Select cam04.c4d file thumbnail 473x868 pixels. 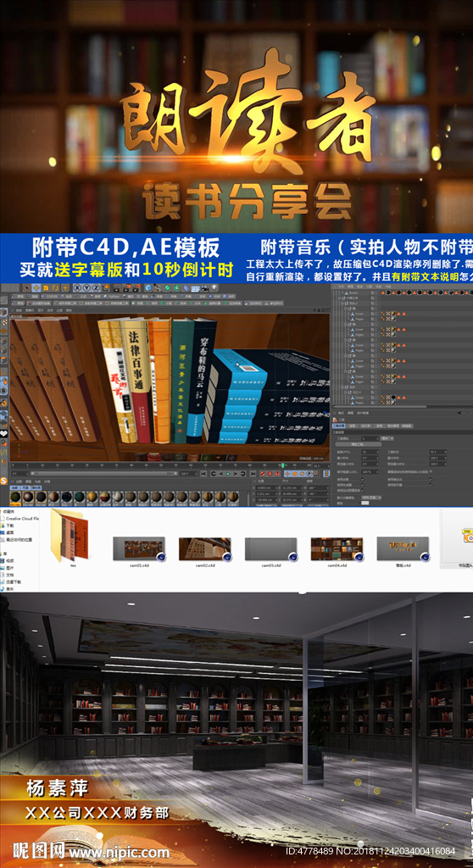click(x=337, y=549)
